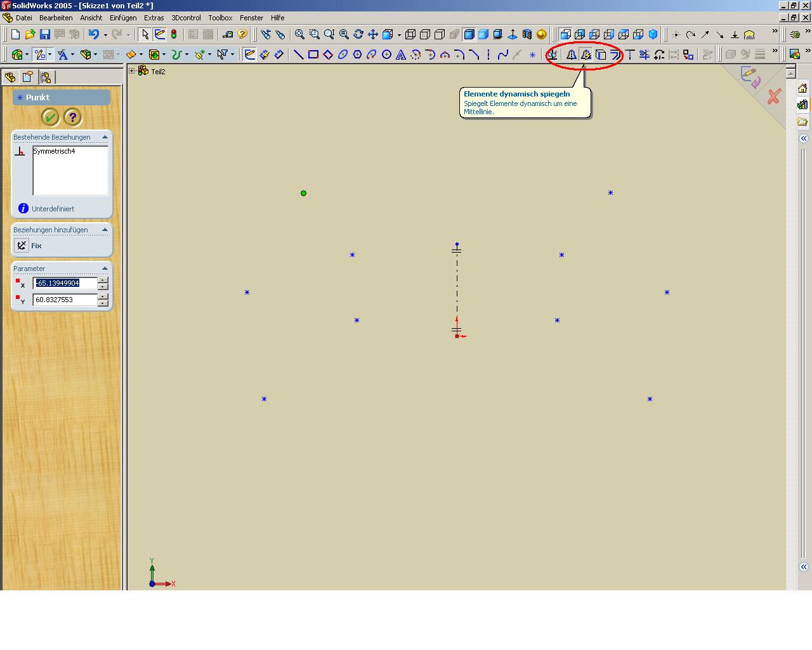
Task: Select the Spline sketch tool
Action: [x=503, y=55]
